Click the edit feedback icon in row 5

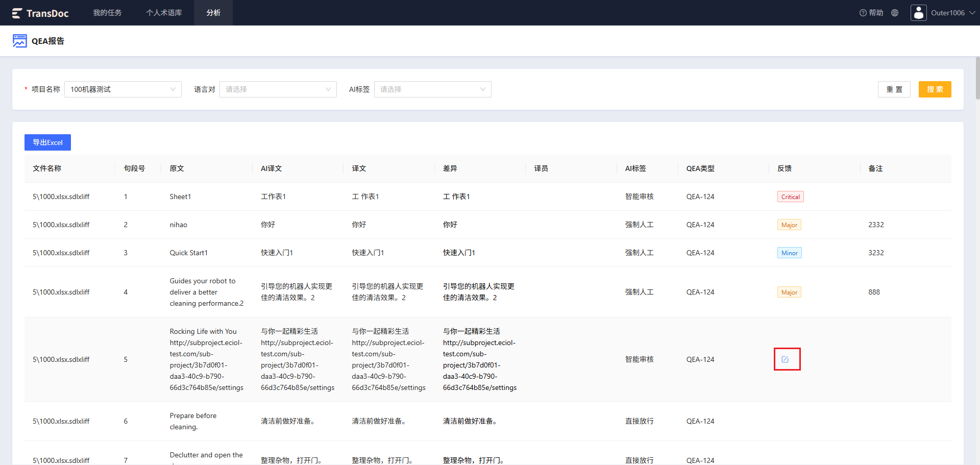(785, 359)
